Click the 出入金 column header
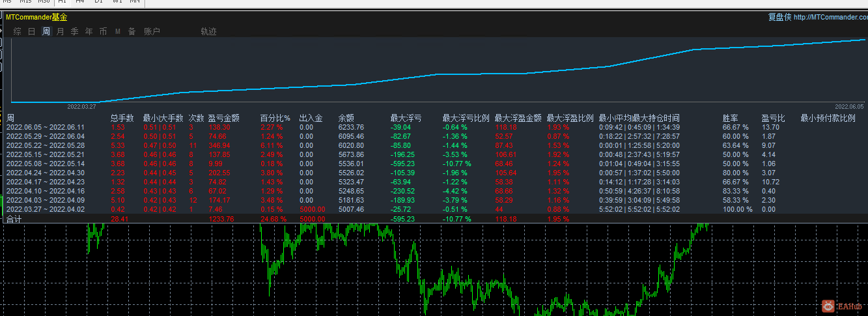 click(311, 119)
